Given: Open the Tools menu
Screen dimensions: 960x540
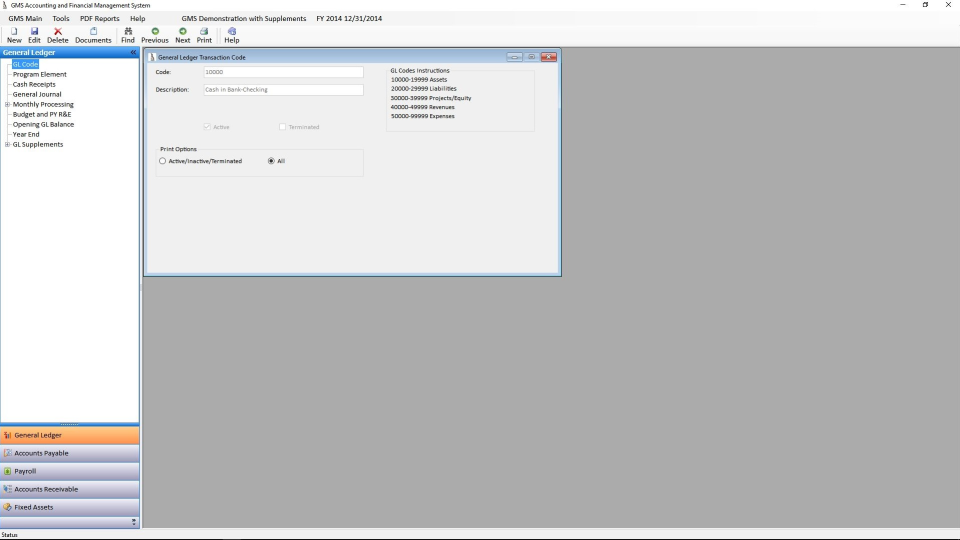Looking at the screenshot, I should (x=61, y=18).
